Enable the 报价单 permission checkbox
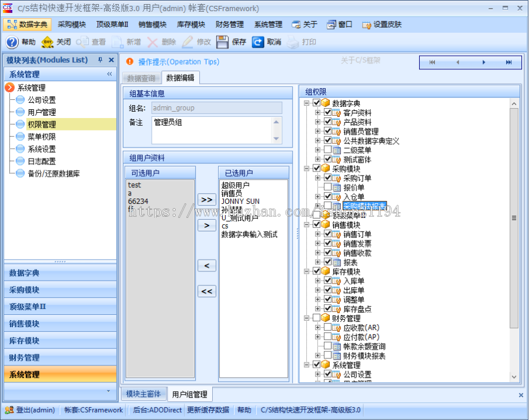Viewport: 529px width, 420px height. pos(328,188)
